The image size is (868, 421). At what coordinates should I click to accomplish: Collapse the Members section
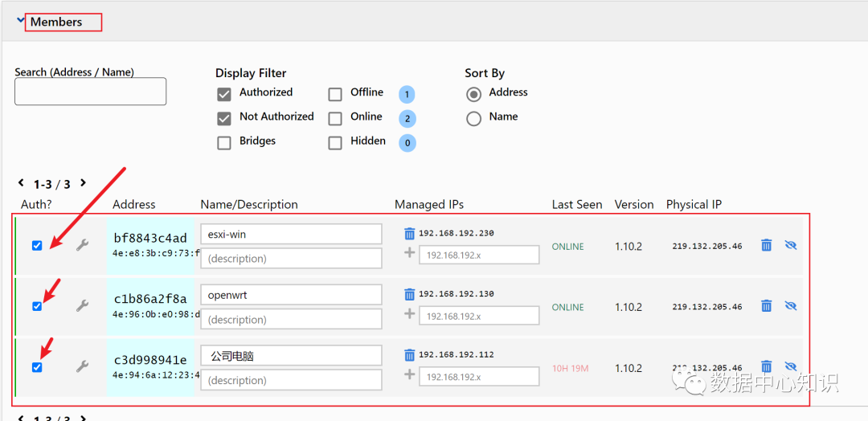pyautogui.click(x=21, y=22)
